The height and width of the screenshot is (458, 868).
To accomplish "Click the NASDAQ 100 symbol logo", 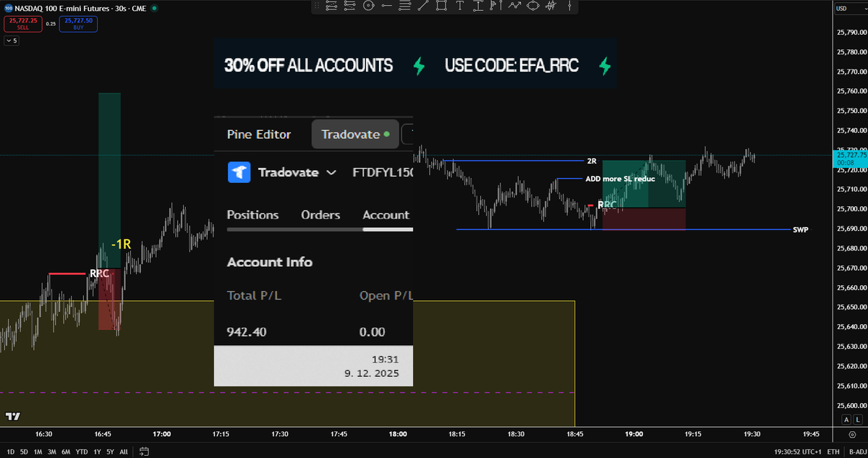I will point(9,8).
